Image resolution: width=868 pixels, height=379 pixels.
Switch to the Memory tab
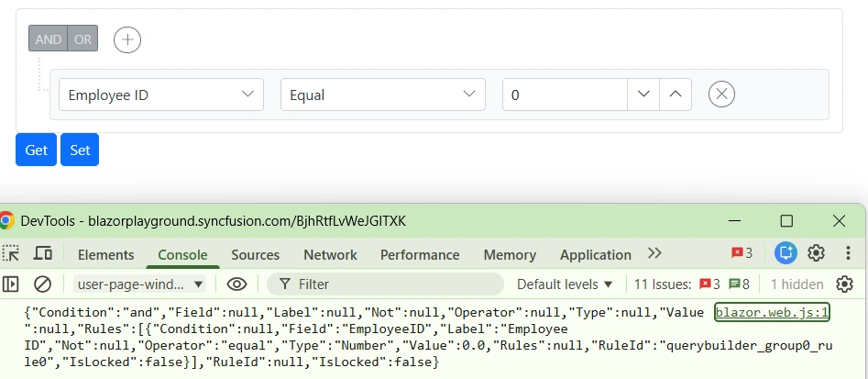(x=510, y=255)
